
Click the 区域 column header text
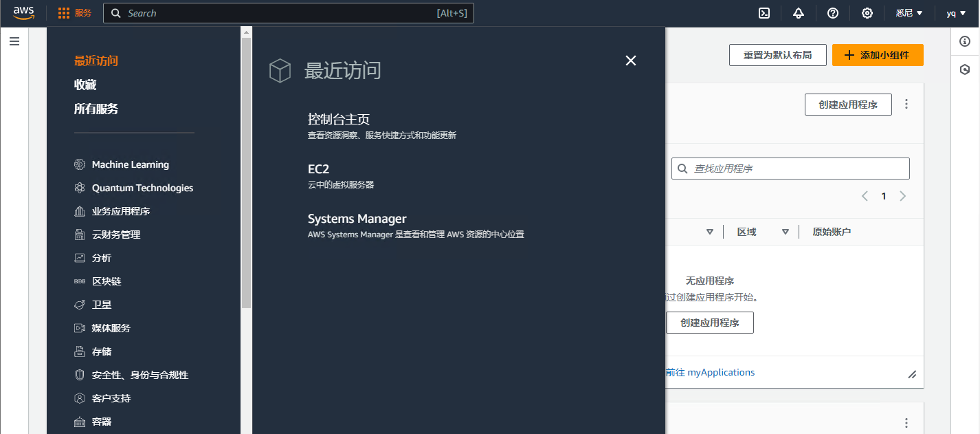(x=747, y=232)
